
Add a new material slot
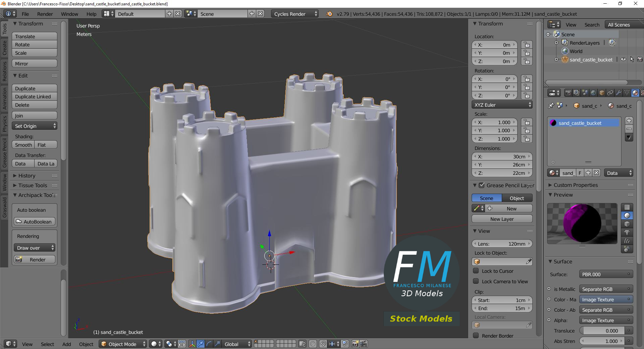[x=629, y=120]
